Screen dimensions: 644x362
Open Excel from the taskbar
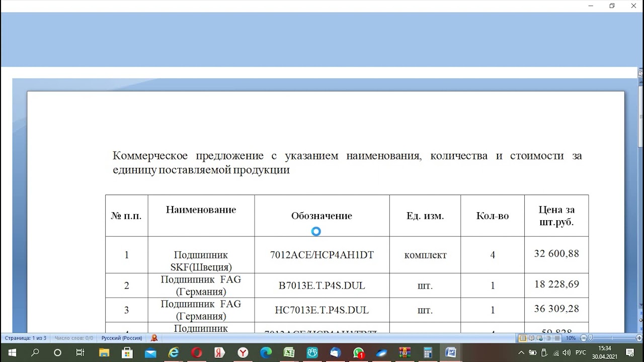pyautogui.click(x=289, y=352)
